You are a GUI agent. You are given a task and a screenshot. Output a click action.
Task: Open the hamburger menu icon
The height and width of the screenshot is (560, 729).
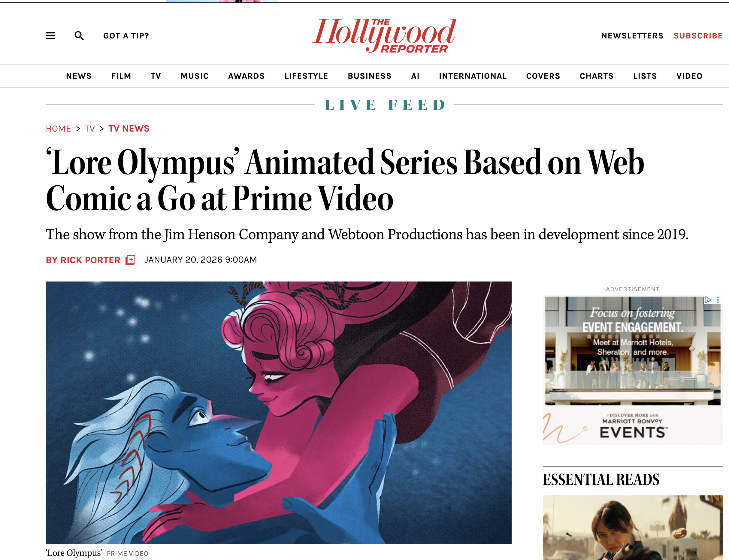point(50,36)
